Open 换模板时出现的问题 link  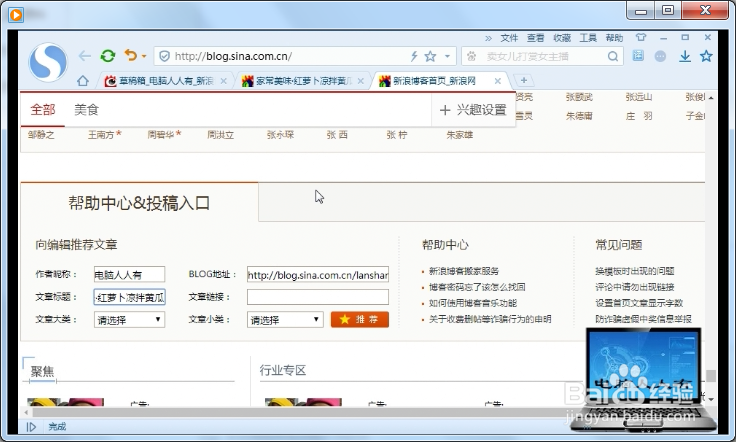click(635, 271)
